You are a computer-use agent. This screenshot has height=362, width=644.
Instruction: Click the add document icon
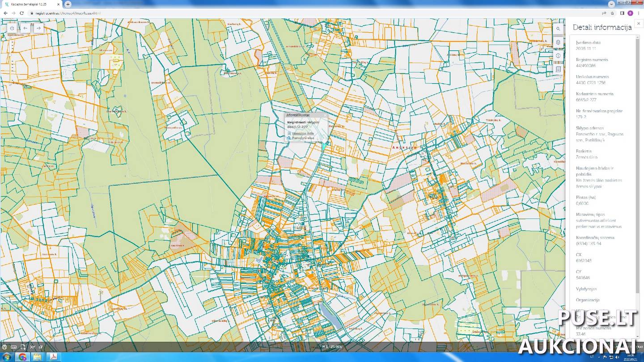coord(23,347)
